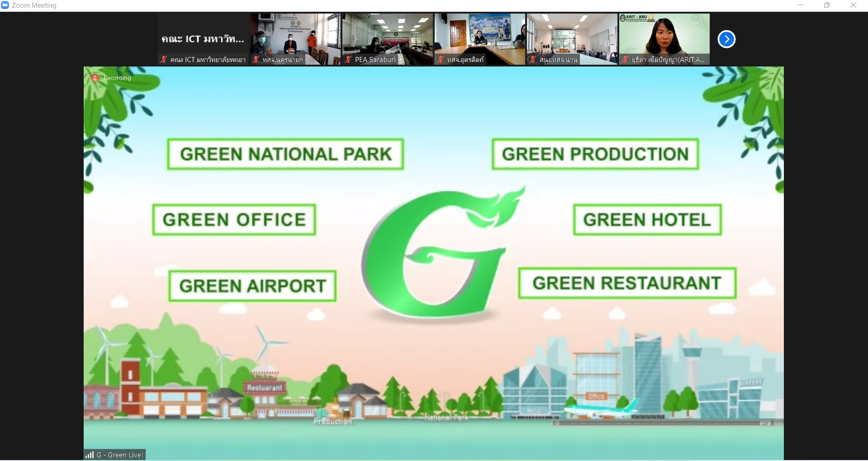Click the muted mic icon beside ทสจ.นครนายก
The height and width of the screenshot is (461, 868).
(x=256, y=60)
